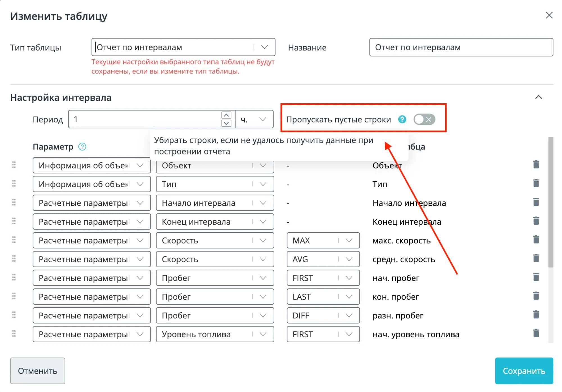Click the 'Сохранить' button

coord(524,371)
